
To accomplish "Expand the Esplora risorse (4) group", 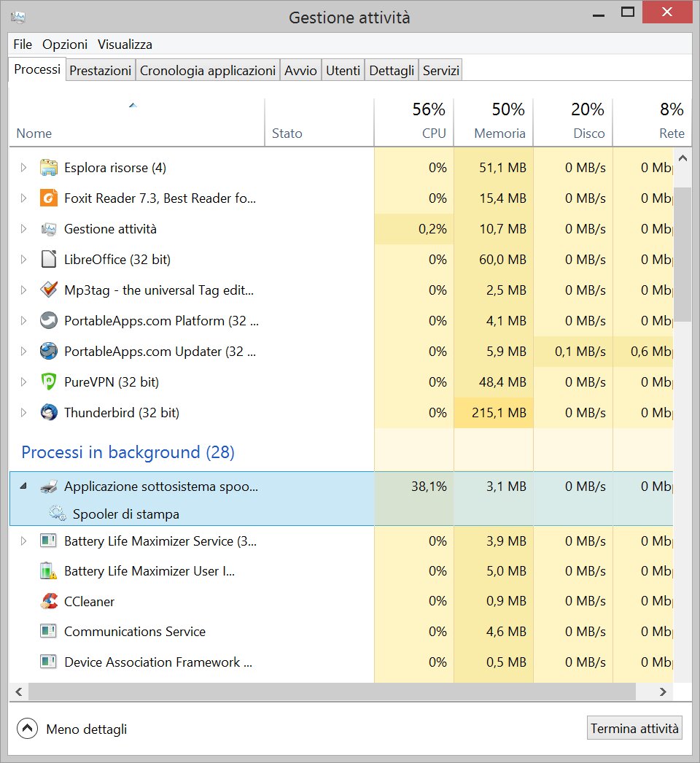I will tap(23, 168).
